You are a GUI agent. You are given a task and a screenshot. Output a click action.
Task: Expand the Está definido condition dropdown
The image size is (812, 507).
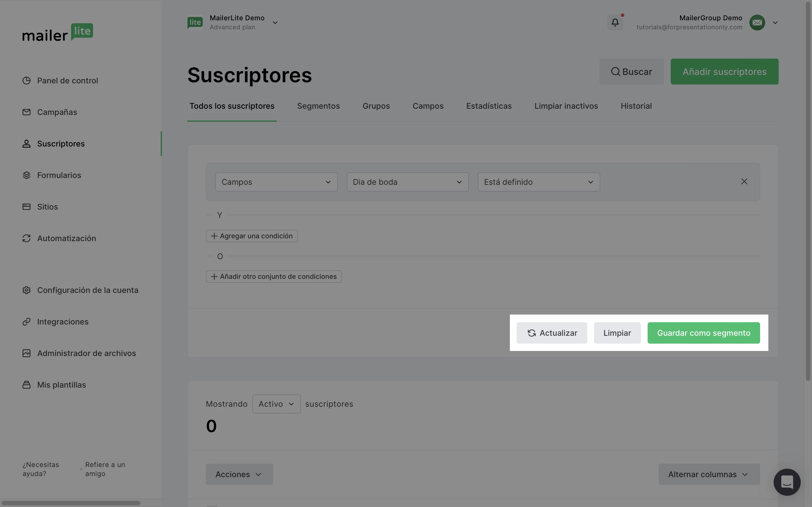click(x=539, y=182)
